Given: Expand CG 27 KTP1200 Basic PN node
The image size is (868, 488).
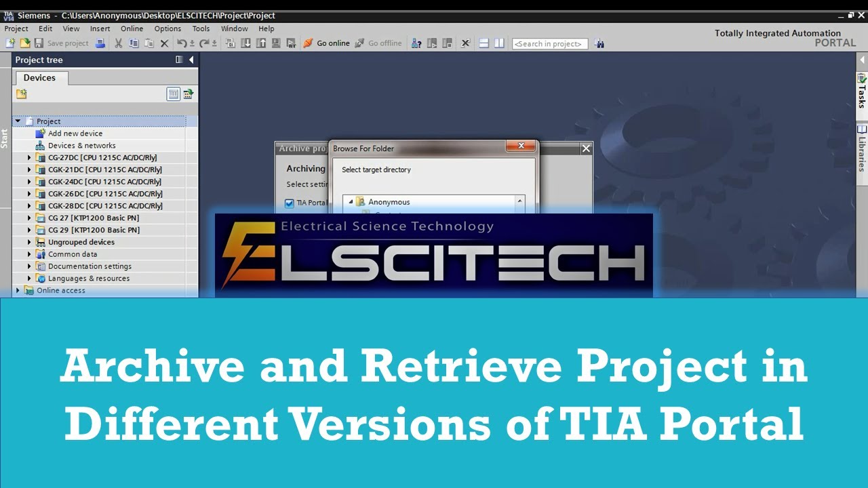Looking at the screenshot, I should 29,218.
